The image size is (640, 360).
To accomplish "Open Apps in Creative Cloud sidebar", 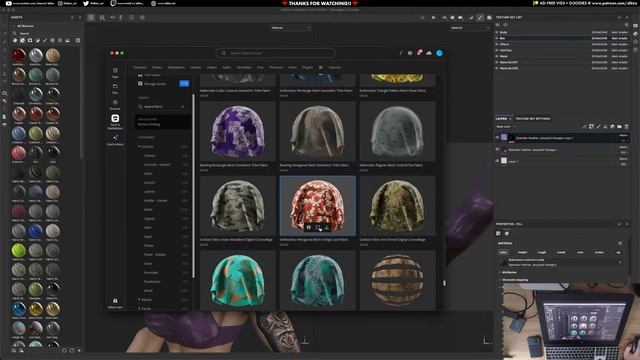I will (x=115, y=73).
